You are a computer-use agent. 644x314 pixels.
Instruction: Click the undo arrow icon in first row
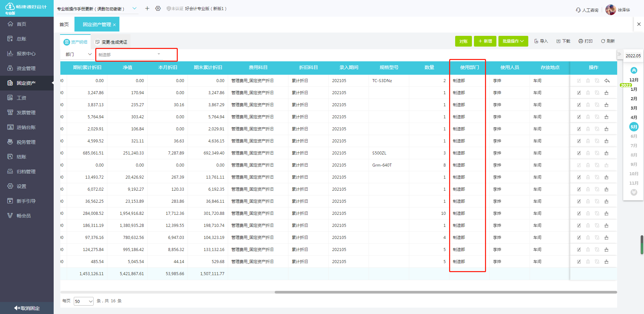[607, 81]
